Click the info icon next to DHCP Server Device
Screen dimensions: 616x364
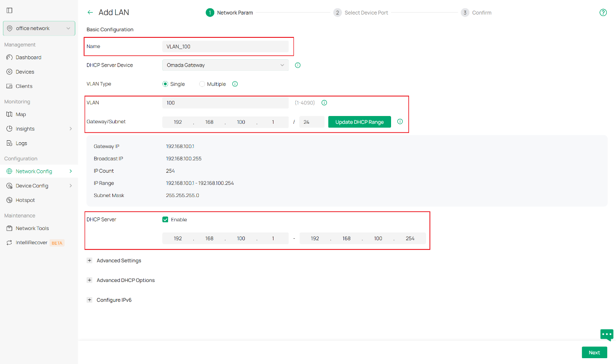(x=298, y=65)
